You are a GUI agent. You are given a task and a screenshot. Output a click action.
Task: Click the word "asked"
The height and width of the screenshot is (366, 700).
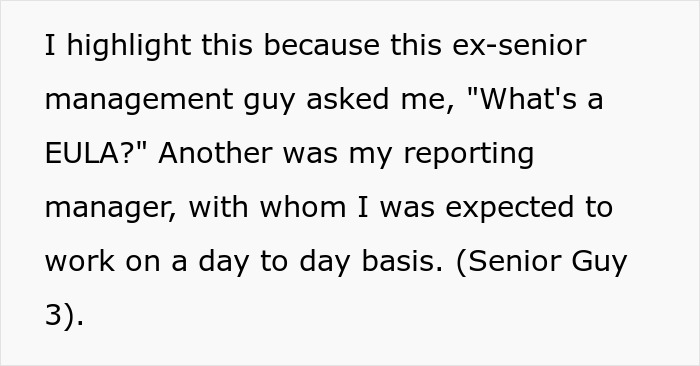click(347, 99)
